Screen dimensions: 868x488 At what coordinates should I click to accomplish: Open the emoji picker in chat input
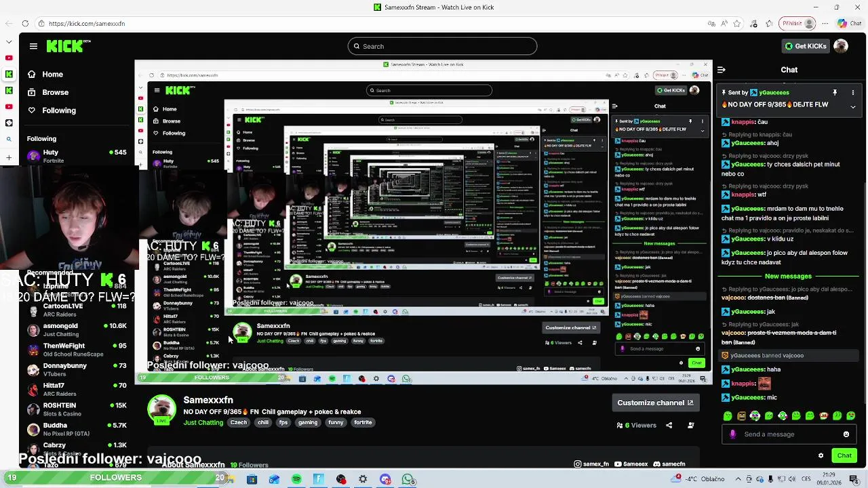click(846, 434)
